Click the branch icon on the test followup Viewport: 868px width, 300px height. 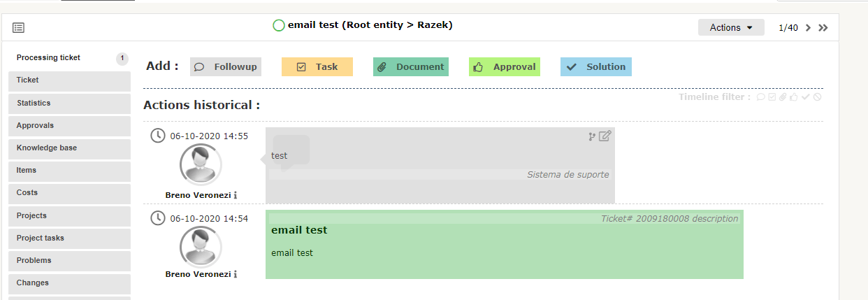[x=593, y=136]
